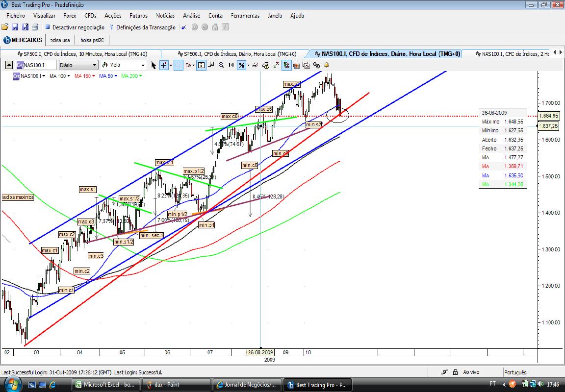Open crosshair tool dropdown arrow
The height and width of the screenshot is (392, 565).
point(170,65)
